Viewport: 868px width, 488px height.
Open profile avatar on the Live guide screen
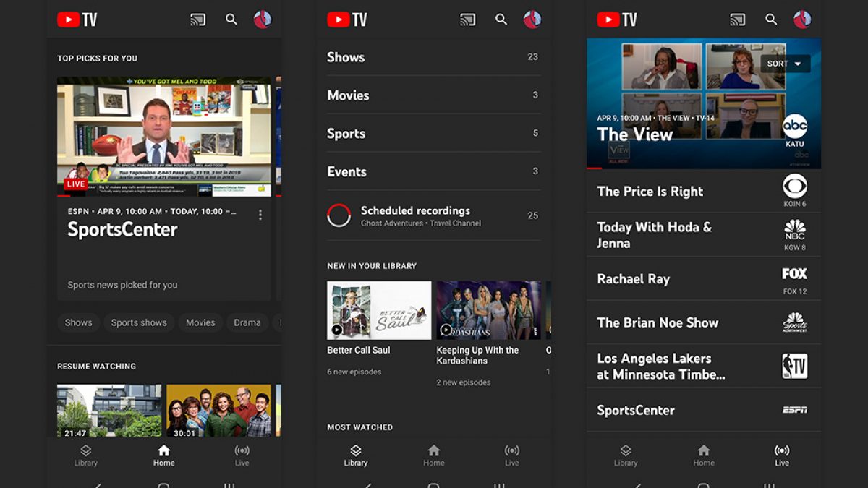[802, 20]
